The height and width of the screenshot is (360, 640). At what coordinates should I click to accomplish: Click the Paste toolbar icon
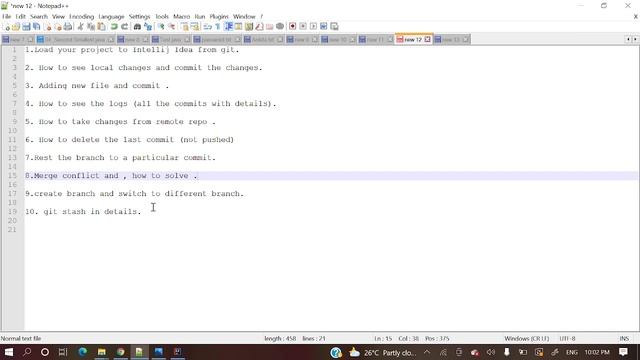pyautogui.click(x=102, y=27)
